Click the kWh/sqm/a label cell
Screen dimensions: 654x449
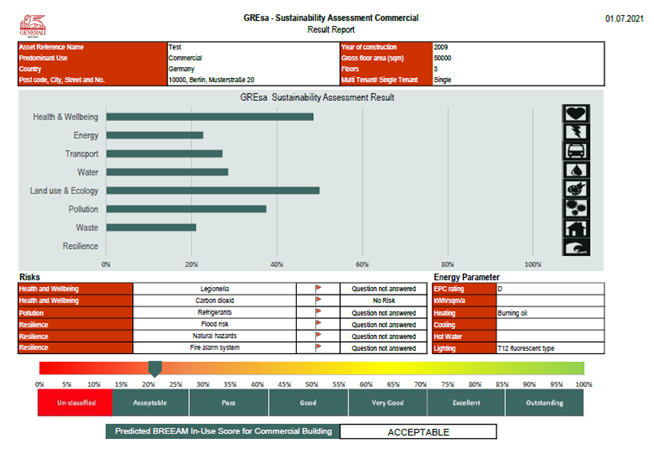465,301
